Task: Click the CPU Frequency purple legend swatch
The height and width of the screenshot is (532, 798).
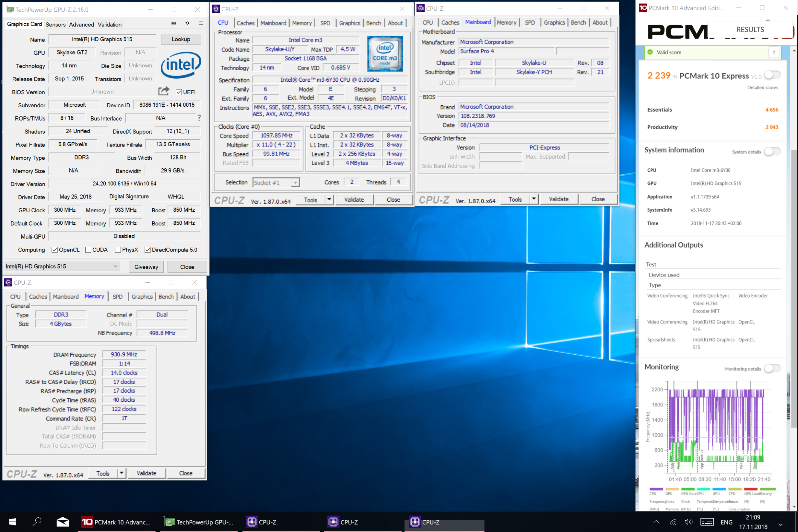Action: (x=656, y=489)
